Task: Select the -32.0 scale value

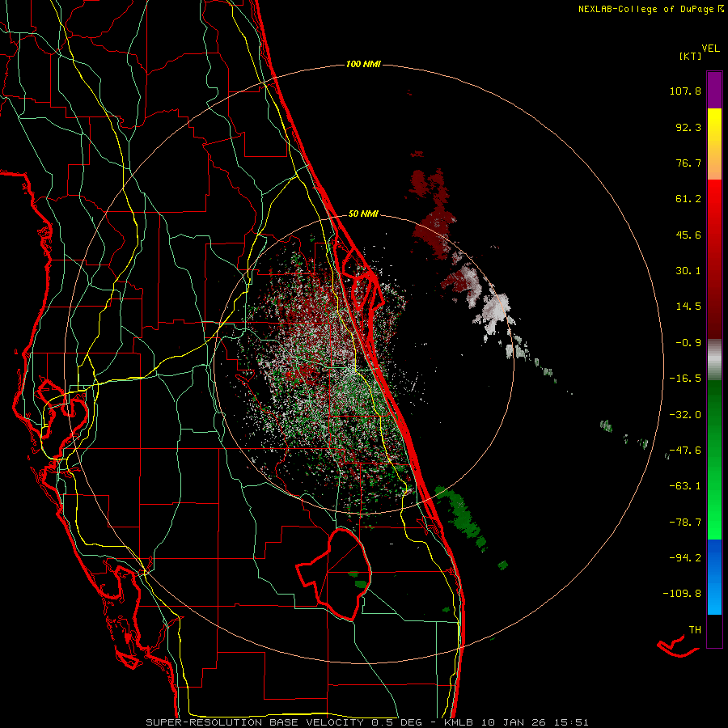Action: coord(685,414)
